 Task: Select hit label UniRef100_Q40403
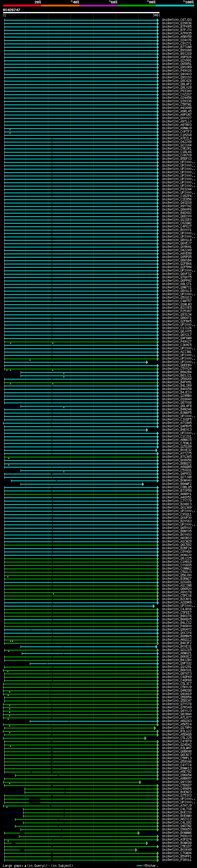click(177, 74)
